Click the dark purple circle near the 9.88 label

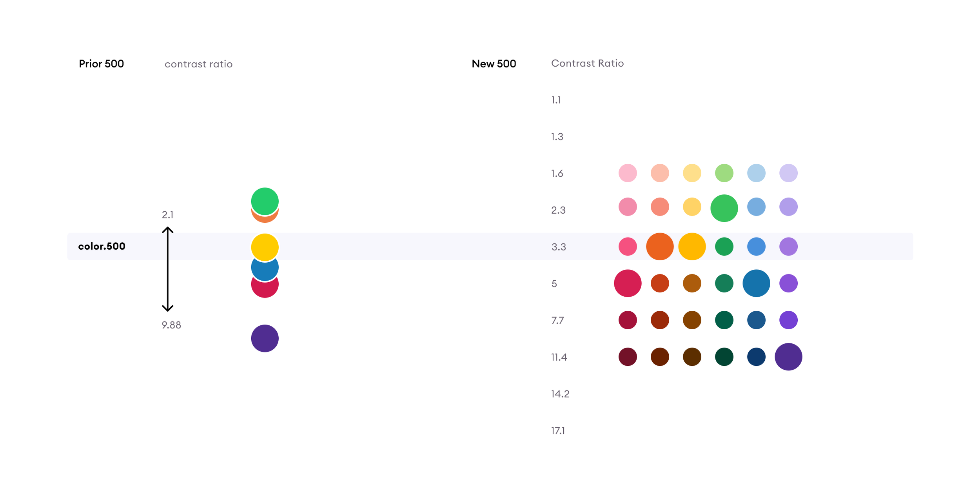265,338
